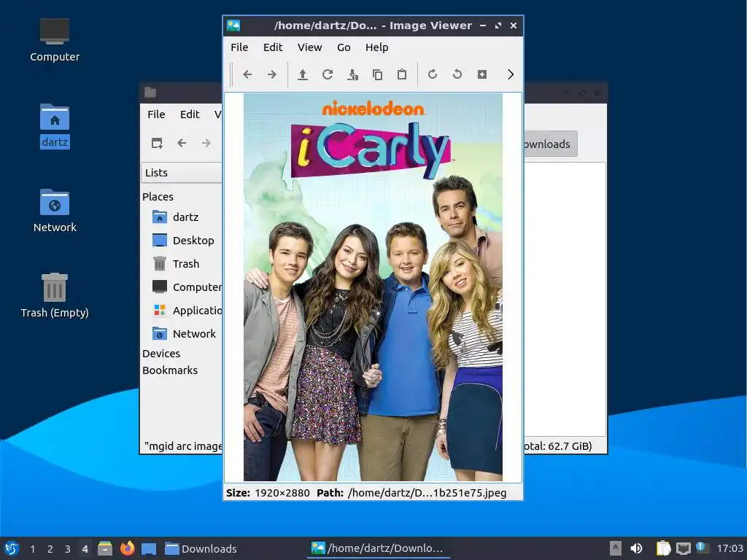Image resolution: width=747 pixels, height=560 pixels.
Task: Go to previous image in Image Viewer
Action: (247, 74)
